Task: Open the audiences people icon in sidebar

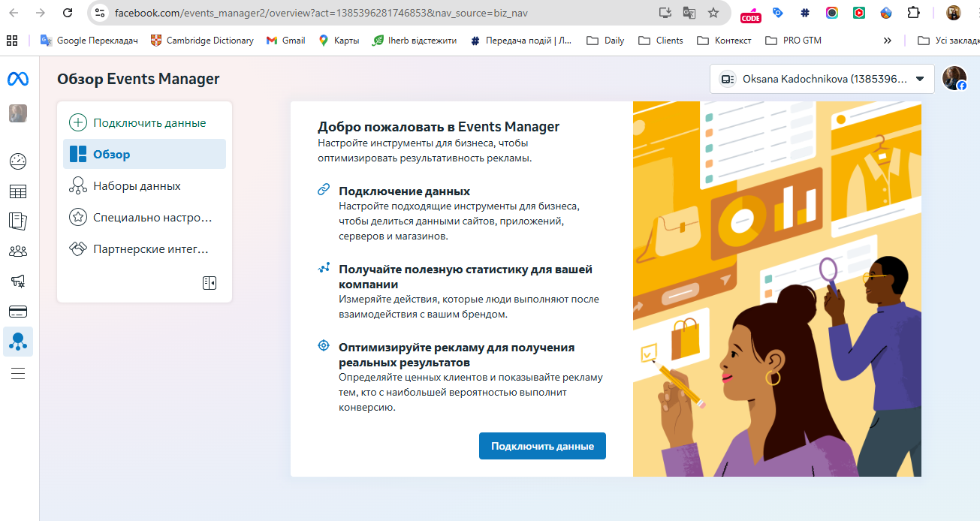Action: pos(18,251)
